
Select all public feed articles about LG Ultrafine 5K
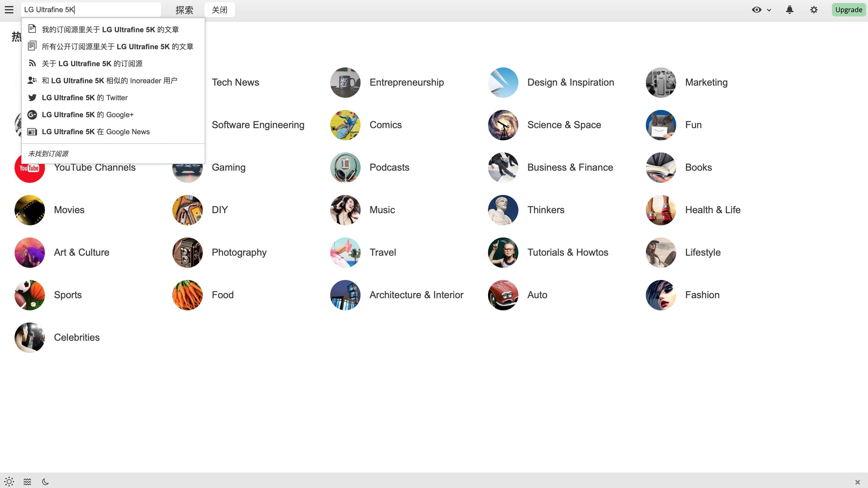[x=113, y=46]
